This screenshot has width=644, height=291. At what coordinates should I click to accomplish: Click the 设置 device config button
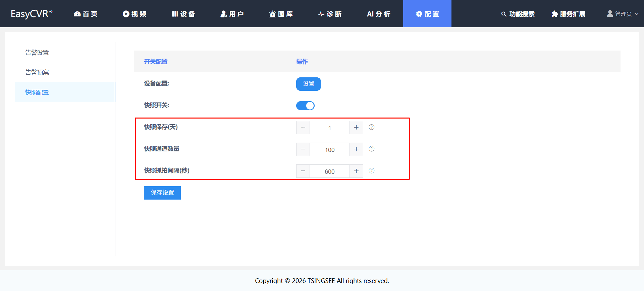[309, 84]
